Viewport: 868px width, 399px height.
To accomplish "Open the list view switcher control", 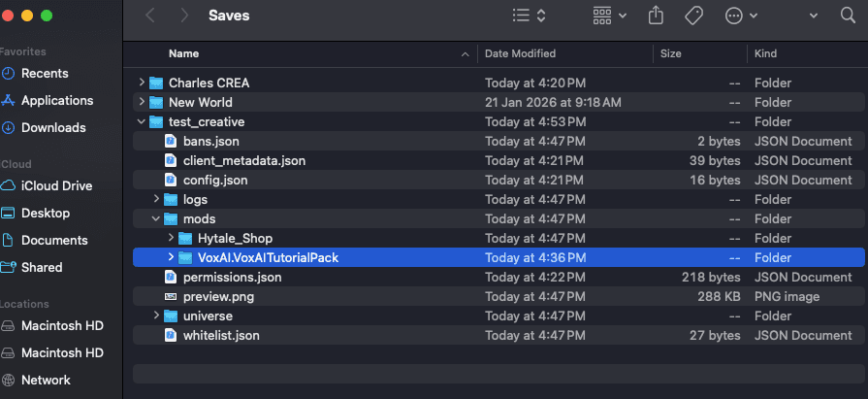I will point(530,16).
